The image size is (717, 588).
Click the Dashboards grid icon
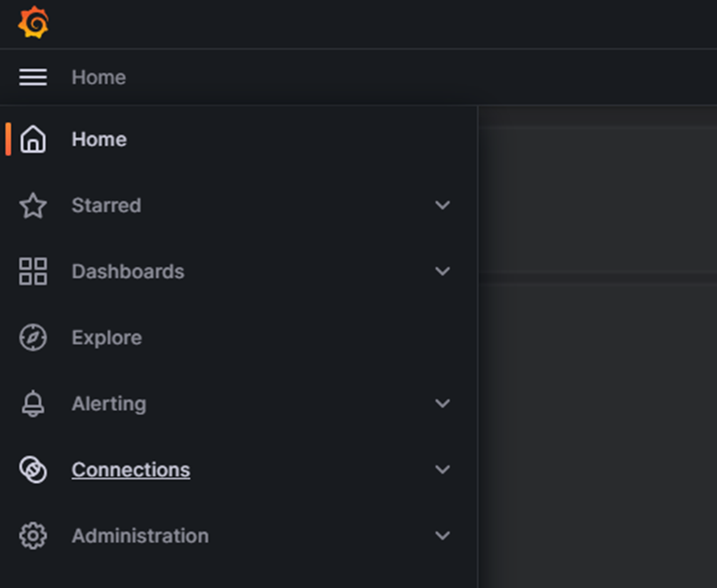pos(34,272)
